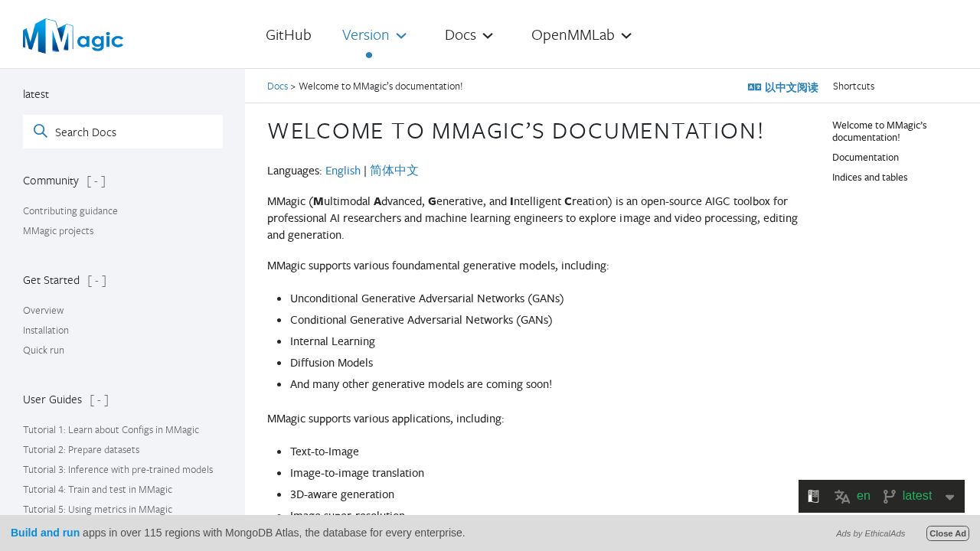
Task: Click the Shortcuts heading
Action: (x=854, y=86)
